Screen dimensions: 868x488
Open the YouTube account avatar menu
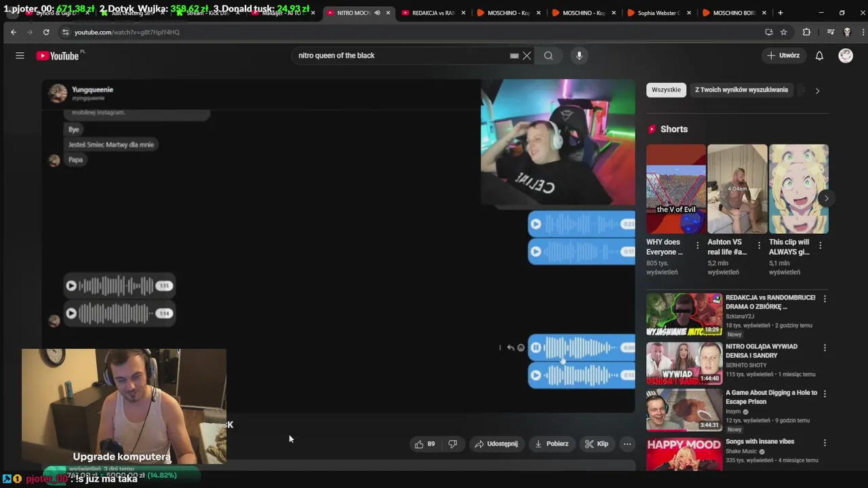(846, 56)
